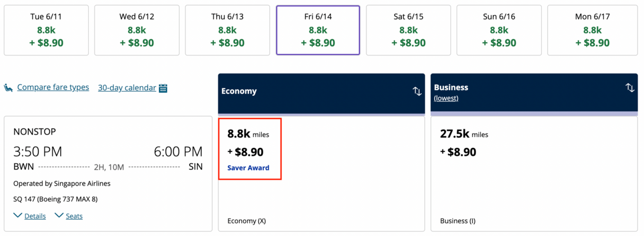Image resolution: width=644 pixels, height=236 pixels.
Task: Click the Economy column header
Action: 321,94
